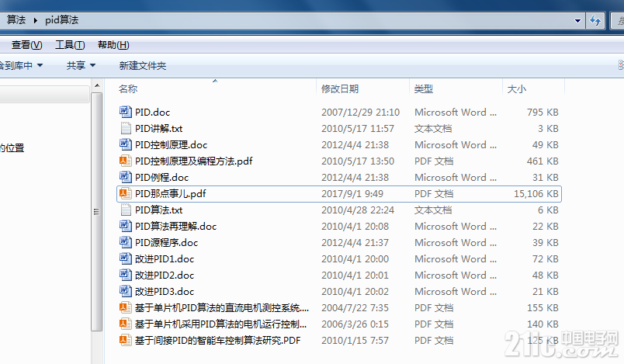Select file name PID源程序.doc
The height and width of the screenshot is (364, 624).
[166, 243]
